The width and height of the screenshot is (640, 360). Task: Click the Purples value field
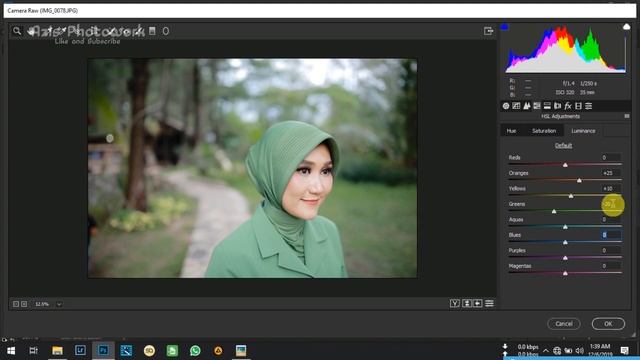coord(611,251)
